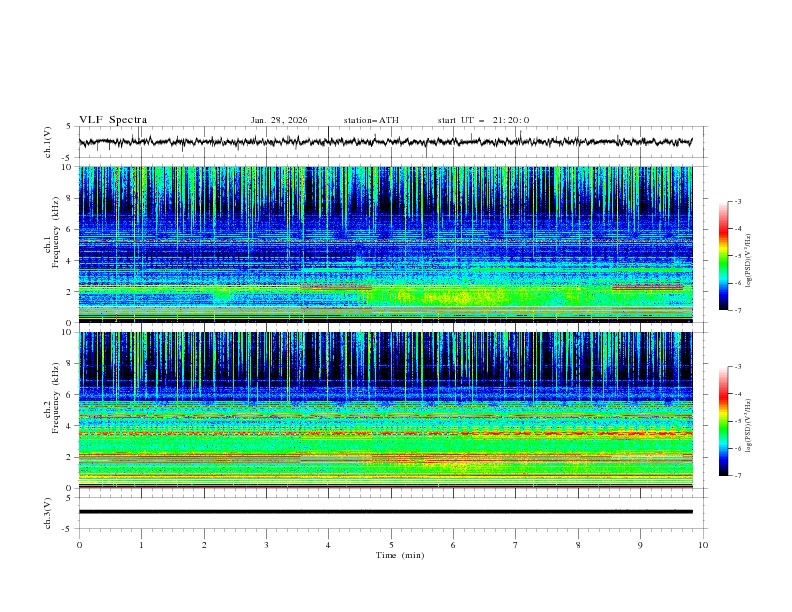Image resolution: width=792 pixels, height=612 pixels.
Task: Click time axis tick label "0"
Action: 79,545
